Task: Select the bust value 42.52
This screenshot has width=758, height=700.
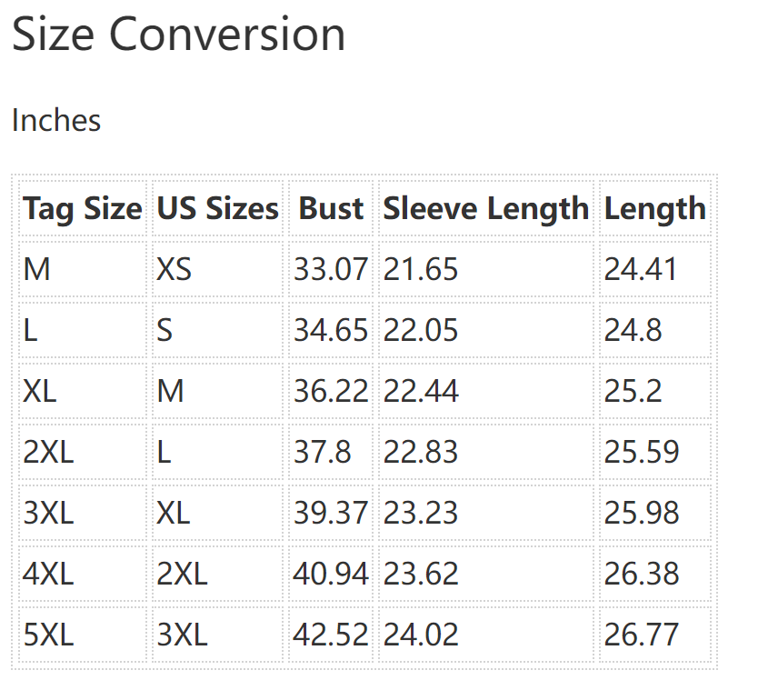Action: [x=331, y=635]
